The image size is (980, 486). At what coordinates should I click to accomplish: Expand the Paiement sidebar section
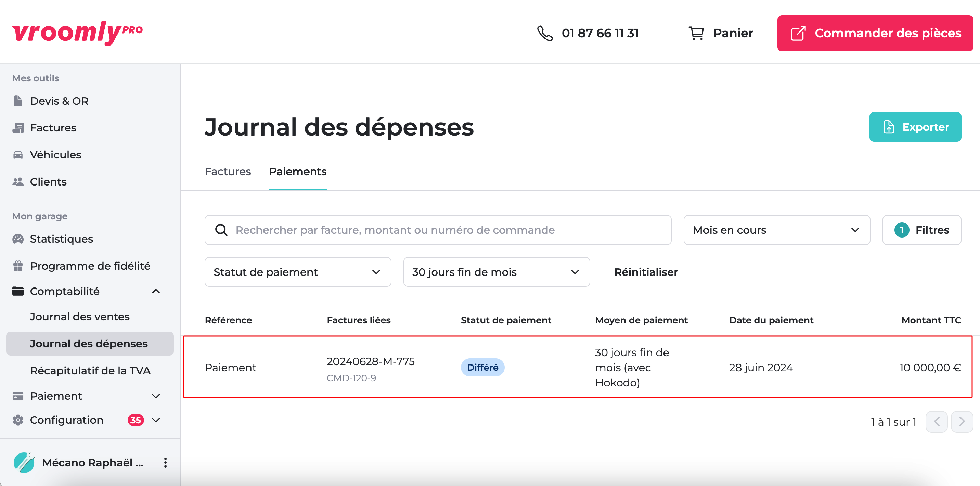click(156, 396)
